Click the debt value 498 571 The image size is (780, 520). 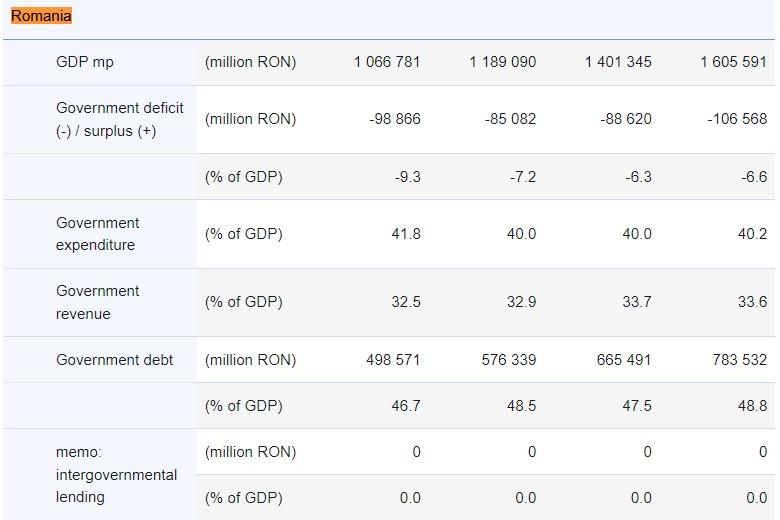(x=394, y=360)
